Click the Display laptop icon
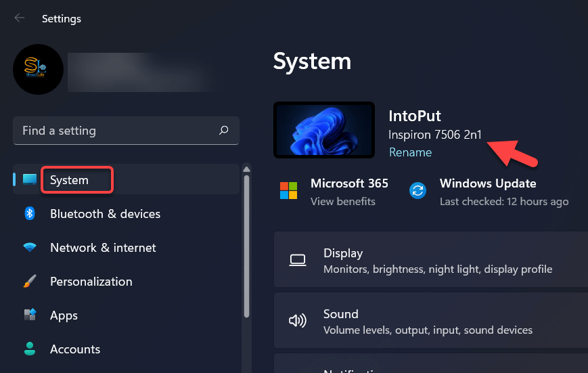The height and width of the screenshot is (373, 588). [x=298, y=260]
